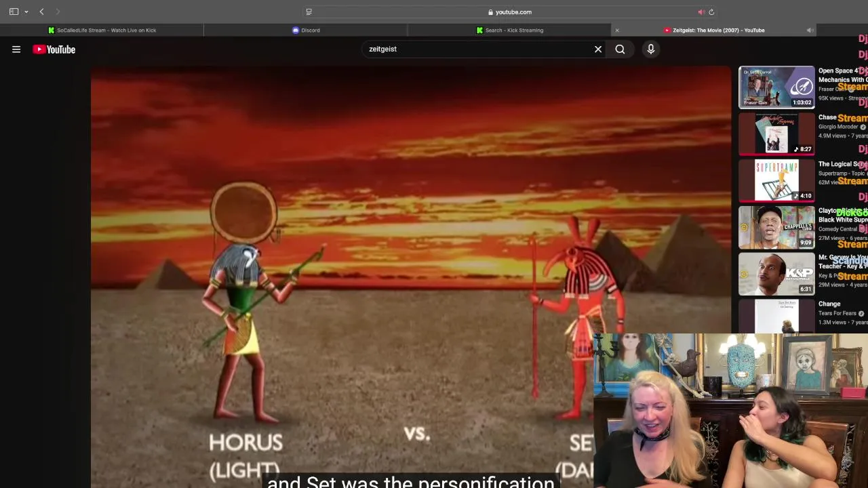Toggle the Safari sidebar button

(14, 12)
